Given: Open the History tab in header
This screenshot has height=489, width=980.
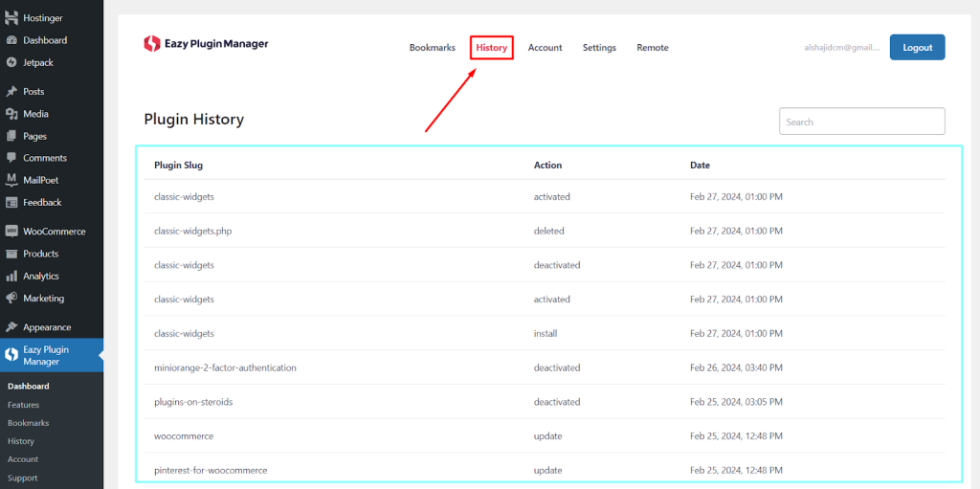Looking at the screenshot, I should pyautogui.click(x=492, y=48).
